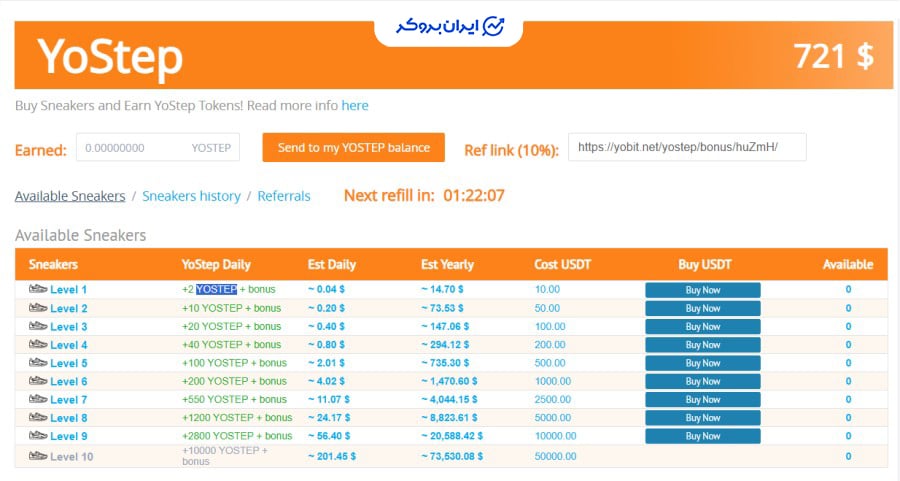Click the '2500.00' cost value
900x481 pixels.
(553, 399)
